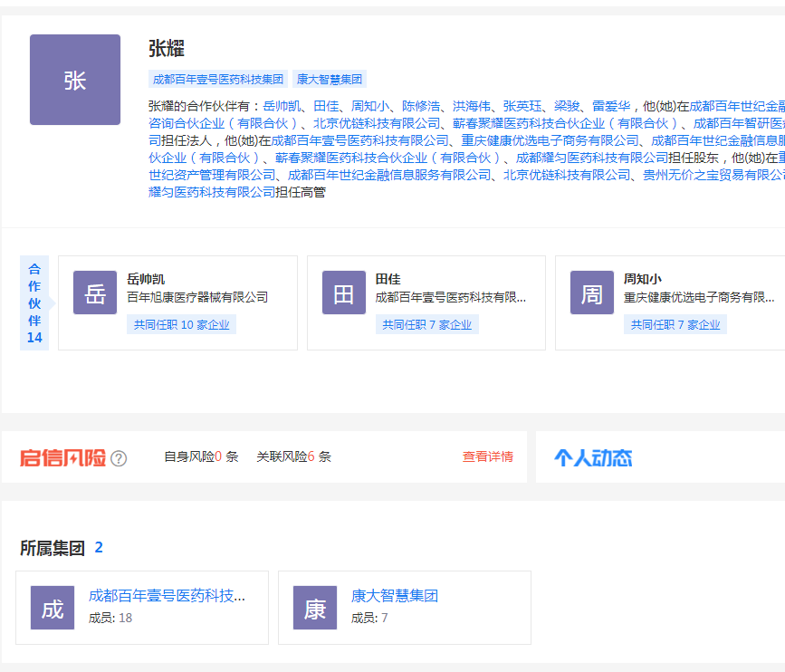Click the help question mark beside 启信风险

119,458
